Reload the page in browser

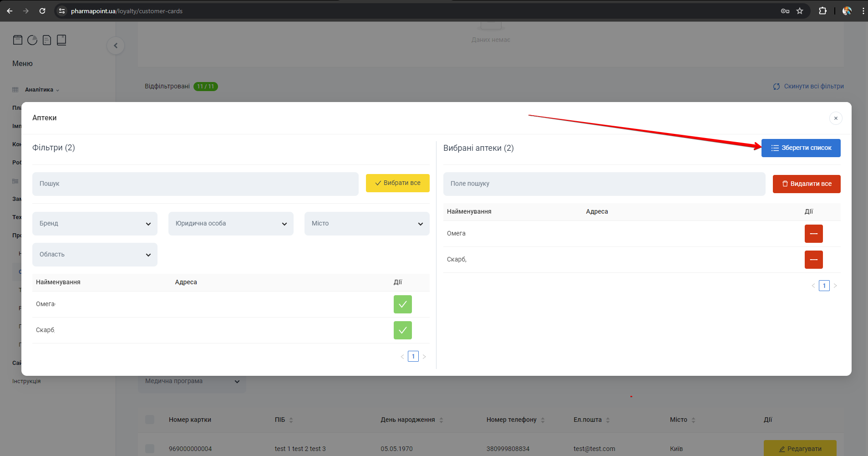[42, 11]
